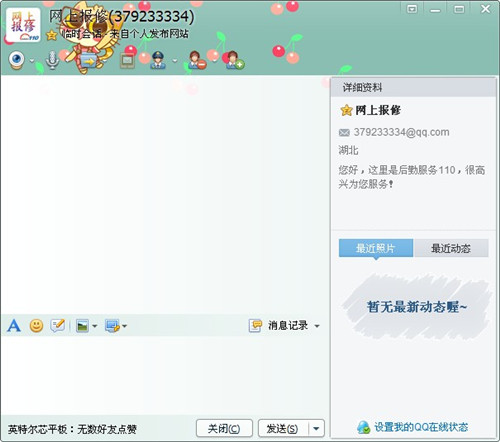The width and height of the screenshot is (500, 442).
Task: Open font settings with letter A icon
Action: point(14,325)
